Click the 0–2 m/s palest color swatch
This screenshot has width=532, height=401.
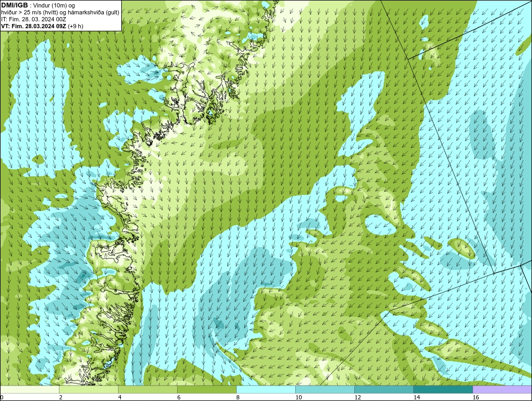pos(30,389)
